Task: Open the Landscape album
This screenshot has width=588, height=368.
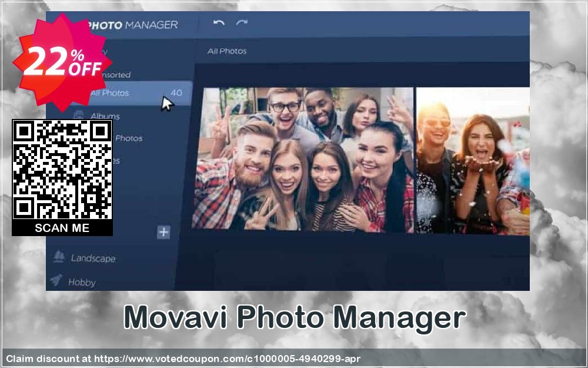Action: tap(93, 258)
